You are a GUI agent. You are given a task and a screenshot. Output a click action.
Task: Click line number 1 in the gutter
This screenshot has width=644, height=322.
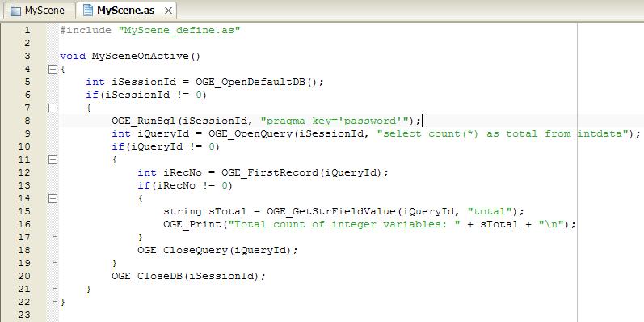[x=27, y=30]
